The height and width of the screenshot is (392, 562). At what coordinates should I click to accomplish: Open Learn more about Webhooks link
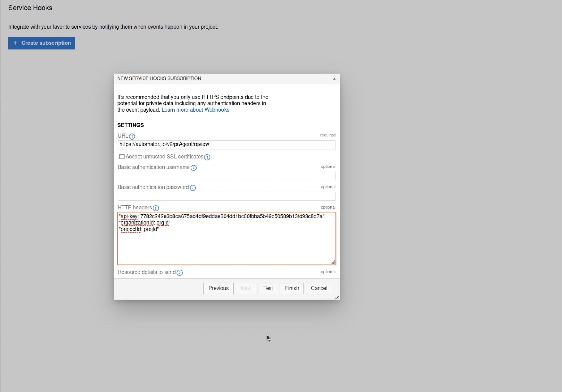[x=195, y=110]
